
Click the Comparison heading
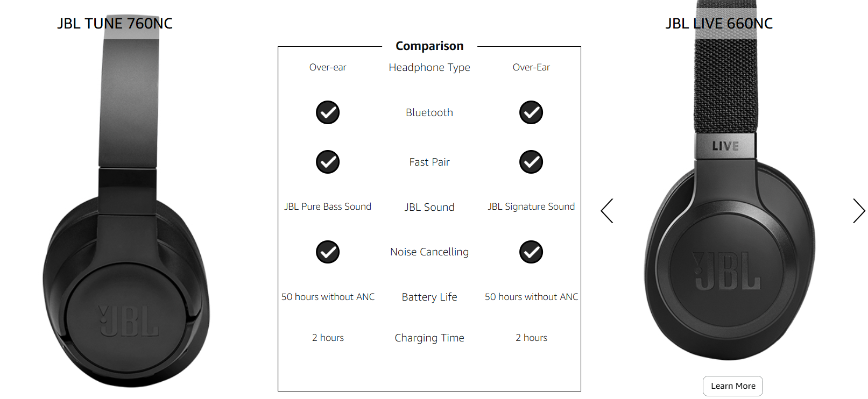(x=429, y=46)
